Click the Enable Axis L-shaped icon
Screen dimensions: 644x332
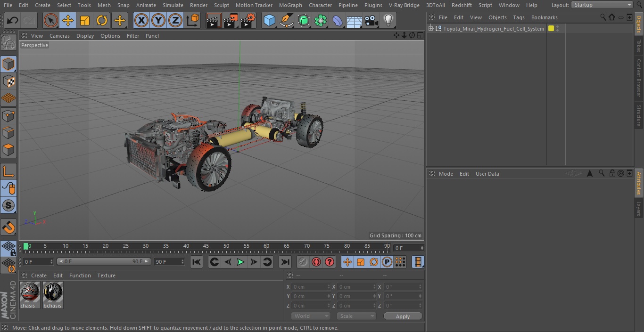coord(8,171)
